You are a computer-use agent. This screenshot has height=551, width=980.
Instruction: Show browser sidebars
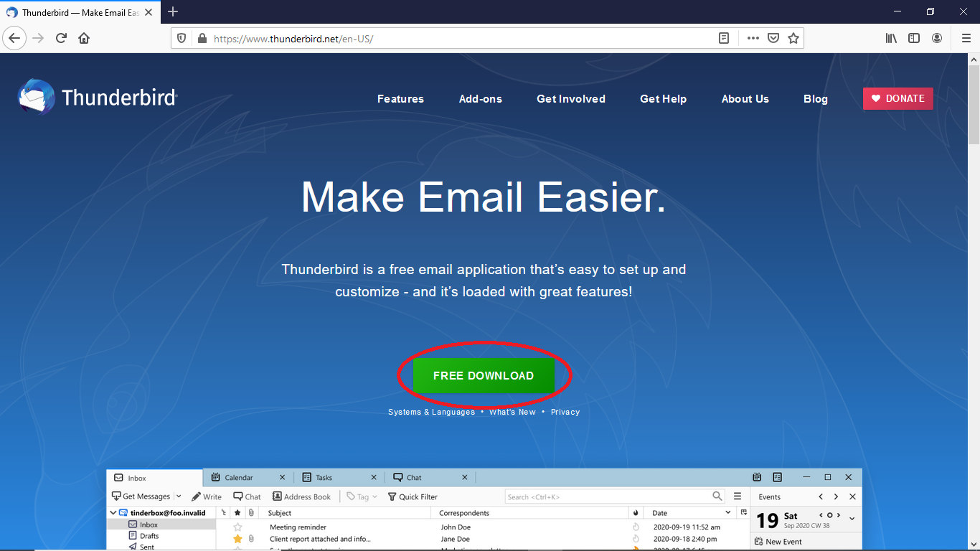click(x=914, y=38)
